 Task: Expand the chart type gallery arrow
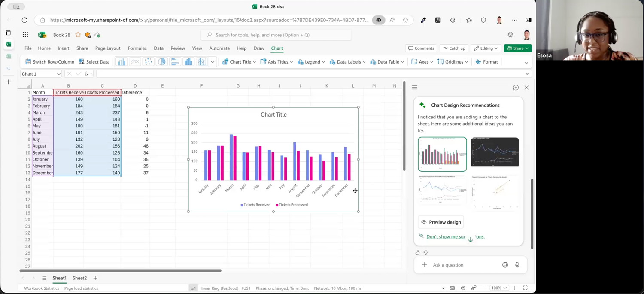[213, 62]
